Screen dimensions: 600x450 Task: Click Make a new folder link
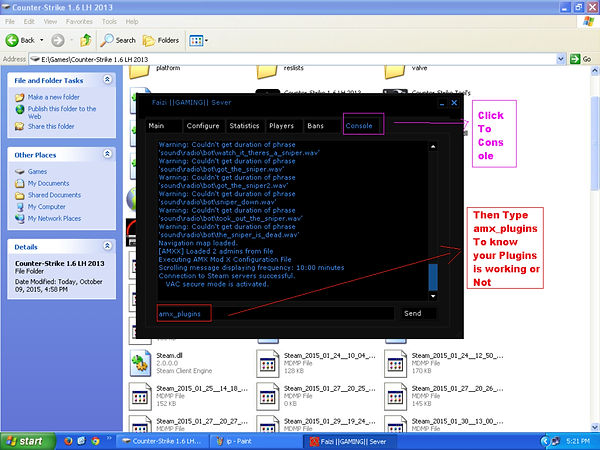click(54, 97)
